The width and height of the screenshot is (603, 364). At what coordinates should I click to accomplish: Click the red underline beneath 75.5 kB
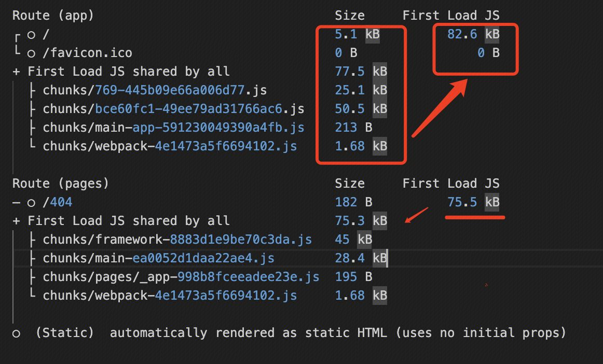pos(475,217)
